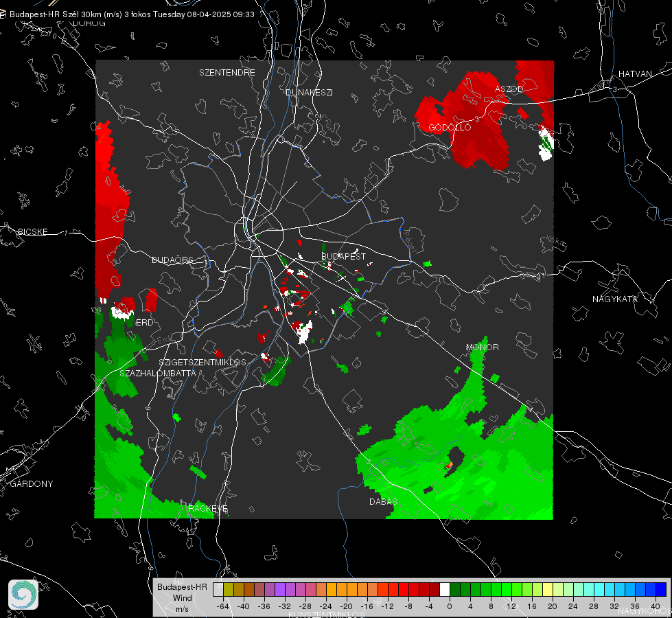Click the HATVAN label

point(635,74)
